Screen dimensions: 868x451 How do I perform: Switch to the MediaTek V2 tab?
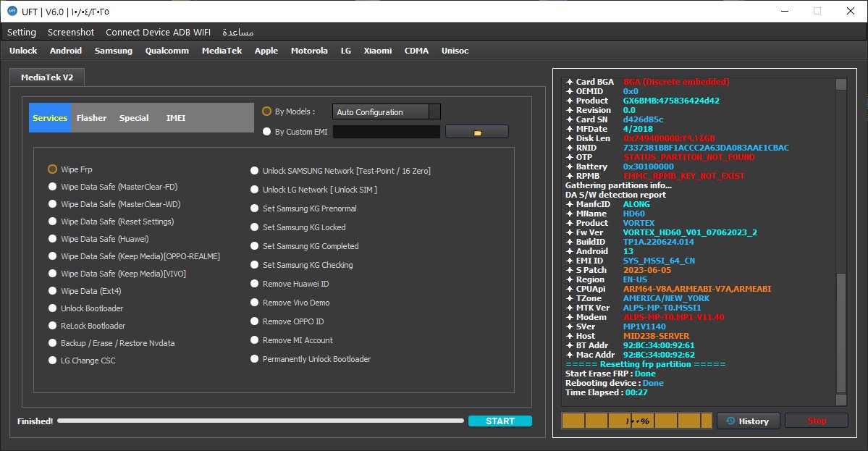pyautogui.click(x=47, y=77)
